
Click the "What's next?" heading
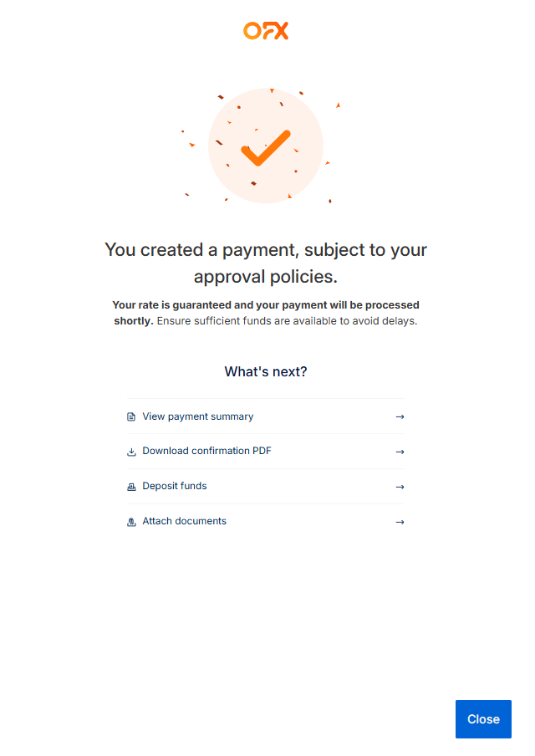(266, 371)
